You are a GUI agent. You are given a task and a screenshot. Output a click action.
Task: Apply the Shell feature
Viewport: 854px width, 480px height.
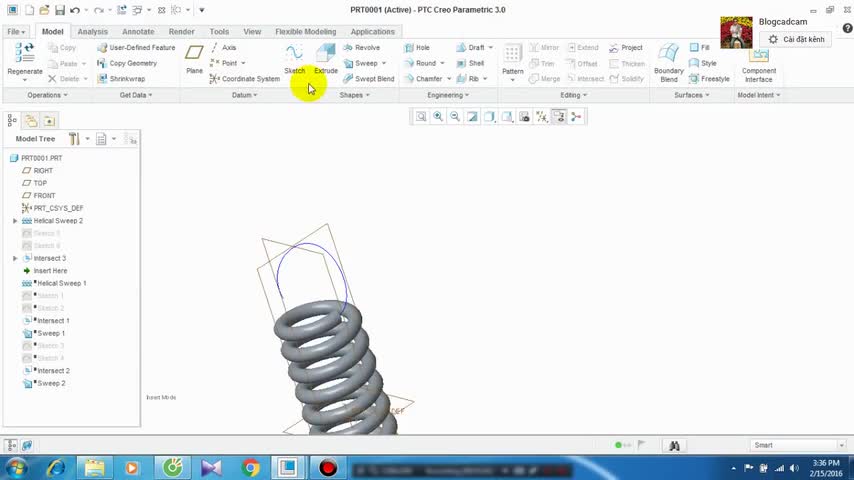click(x=471, y=63)
